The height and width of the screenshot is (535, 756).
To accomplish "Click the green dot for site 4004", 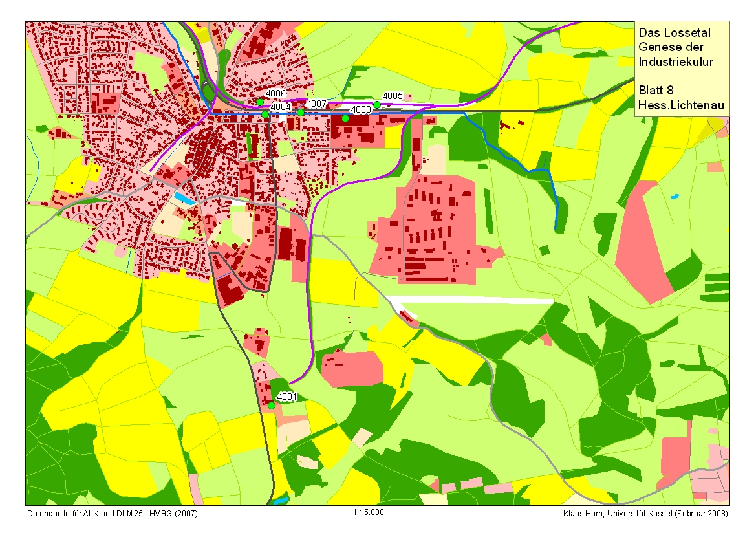I will 265,115.
